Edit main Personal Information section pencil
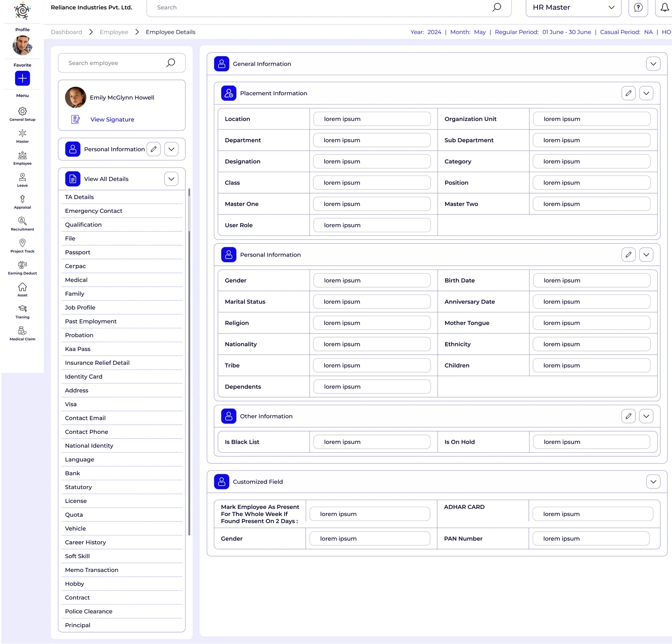 click(x=628, y=254)
